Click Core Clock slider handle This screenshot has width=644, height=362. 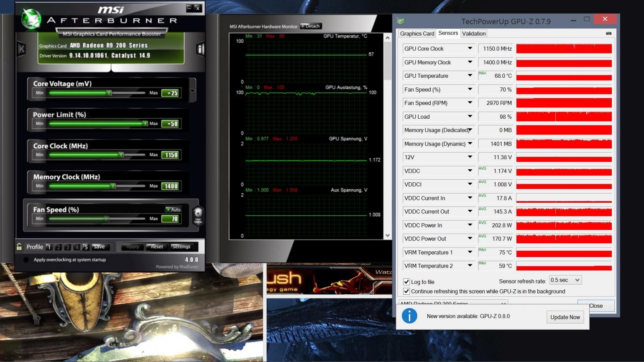(121, 155)
